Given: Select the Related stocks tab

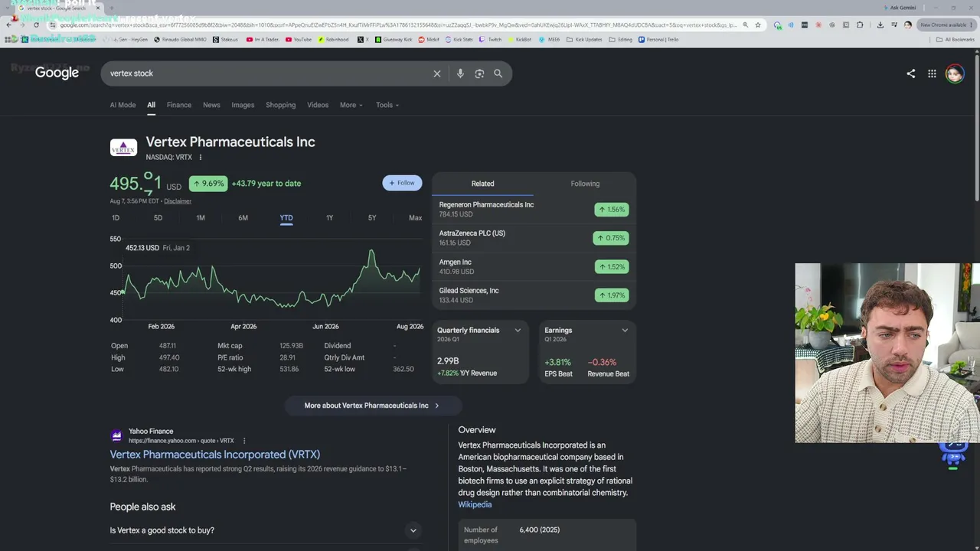Looking at the screenshot, I should (482, 184).
